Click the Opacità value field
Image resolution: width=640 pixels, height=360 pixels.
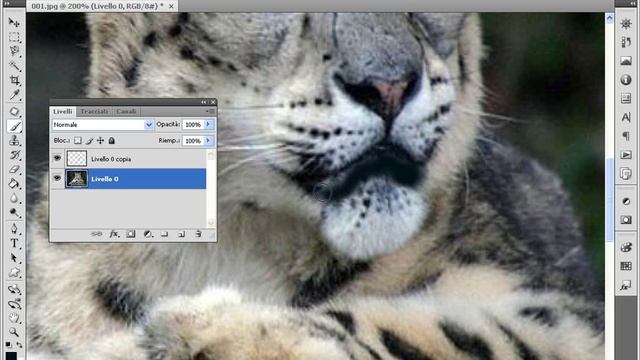pyautogui.click(x=193, y=124)
